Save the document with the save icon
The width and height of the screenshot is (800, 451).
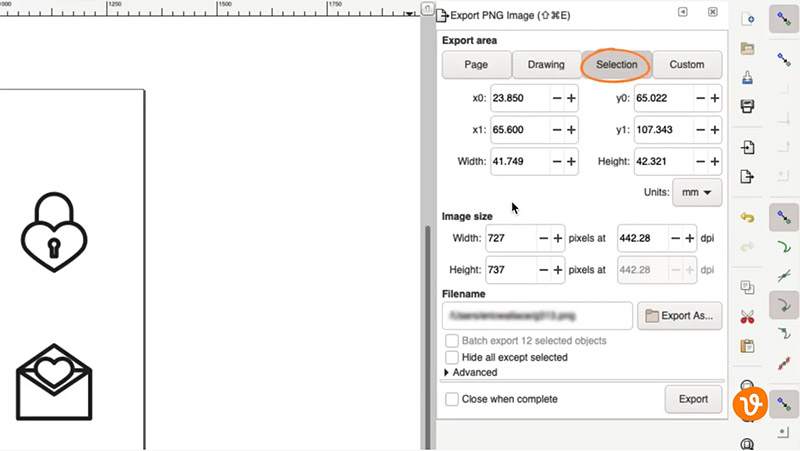747,78
